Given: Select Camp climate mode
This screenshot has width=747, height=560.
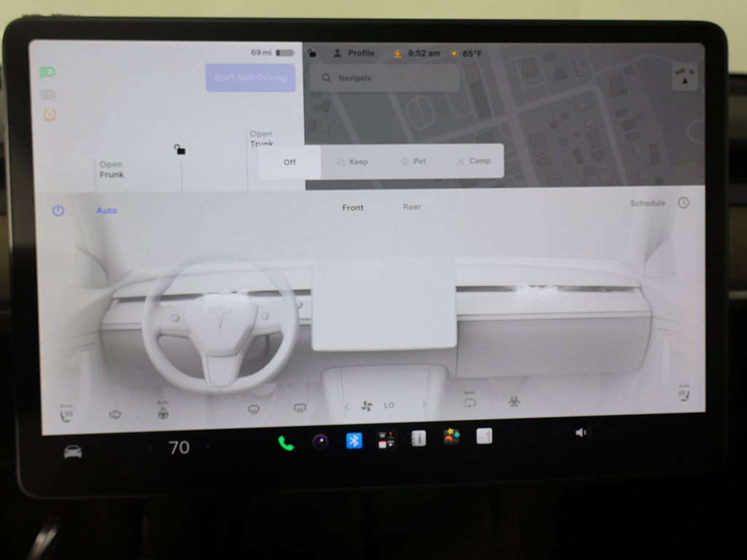Looking at the screenshot, I should pyautogui.click(x=473, y=161).
